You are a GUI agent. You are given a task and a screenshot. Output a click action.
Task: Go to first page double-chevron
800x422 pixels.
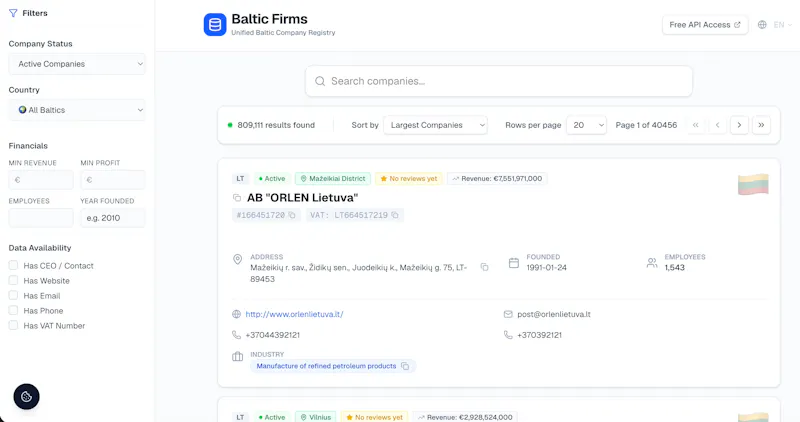point(695,125)
